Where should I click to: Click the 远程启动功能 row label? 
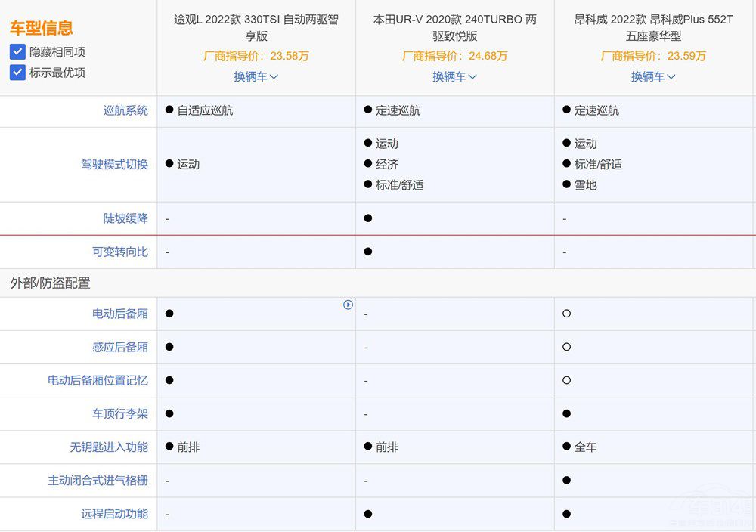click(114, 513)
